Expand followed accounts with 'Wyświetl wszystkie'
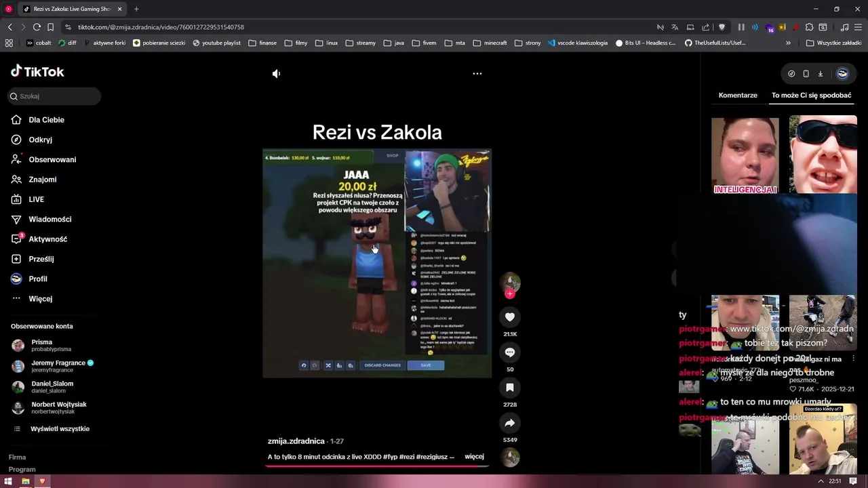 pos(60,429)
